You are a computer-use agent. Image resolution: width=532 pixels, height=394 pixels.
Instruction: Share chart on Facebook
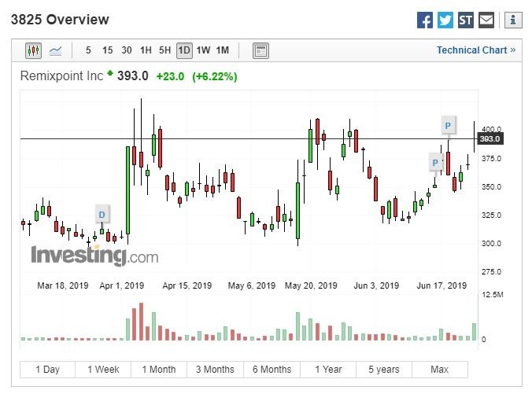[x=425, y=20]
